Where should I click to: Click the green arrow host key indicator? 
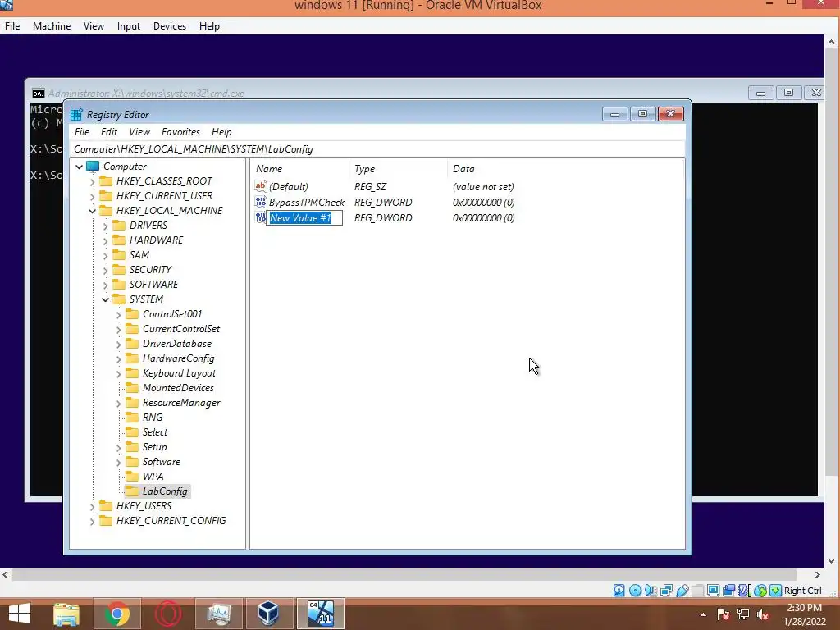pyautogui.click(x=776, y=591)
